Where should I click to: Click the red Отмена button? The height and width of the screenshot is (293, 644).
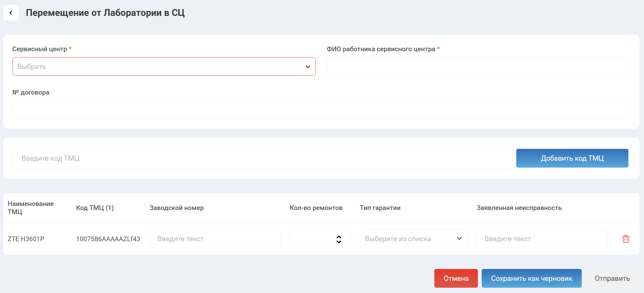tap(456, 278)
